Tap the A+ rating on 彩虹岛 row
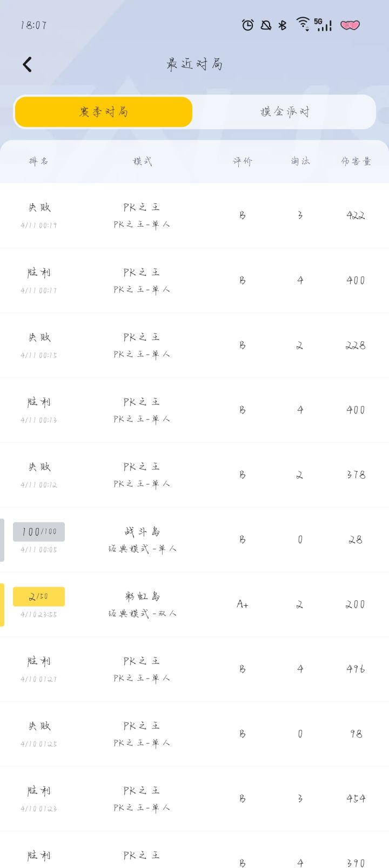The image size is (389, 868). point(243,605)
